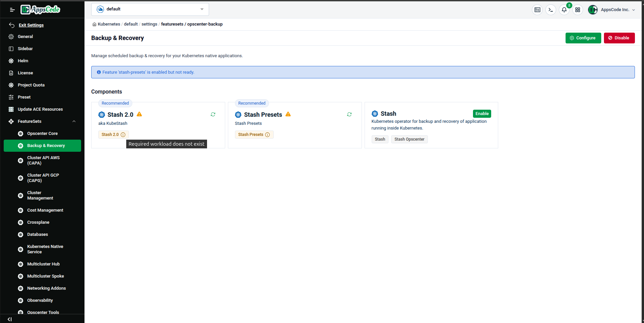Screen dimensions: 644x323
Task: Click the warning icon next to Stash 2.0
Action: tap(139, 114)
